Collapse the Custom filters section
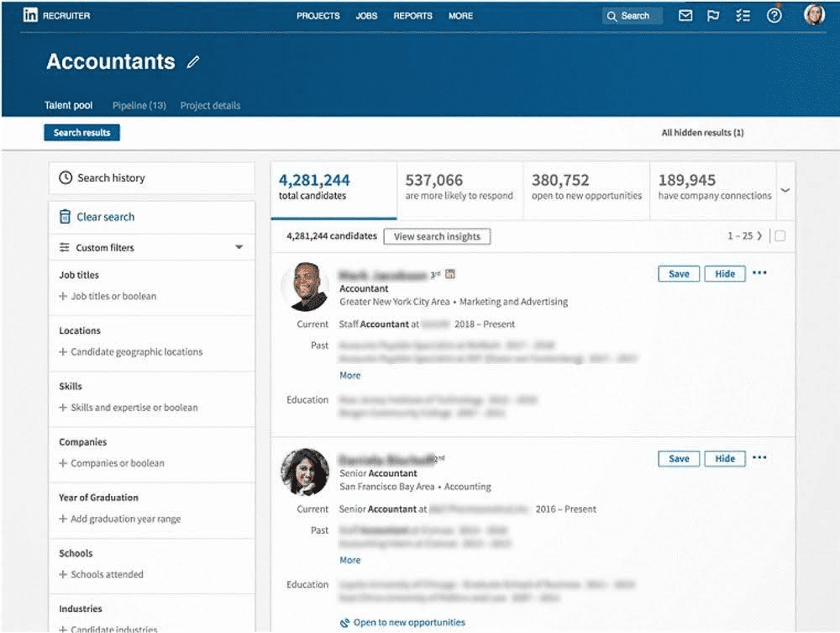Viewport: 840px width, 633px height. coord(239,246)
